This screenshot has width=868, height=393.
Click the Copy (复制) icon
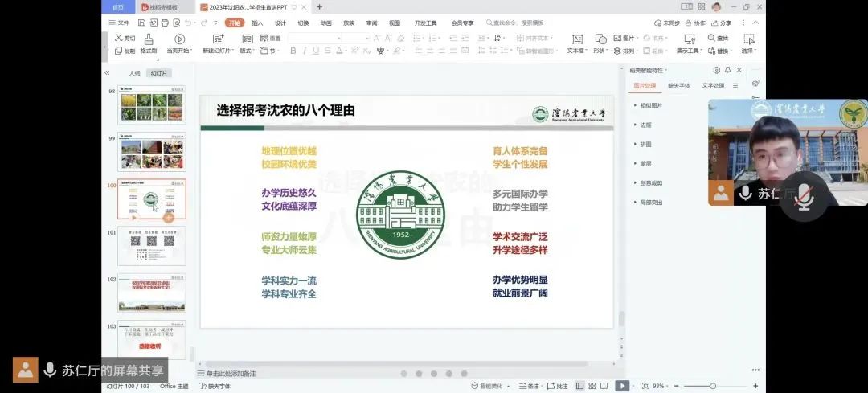pyautogui.click(x=118, y=51)
